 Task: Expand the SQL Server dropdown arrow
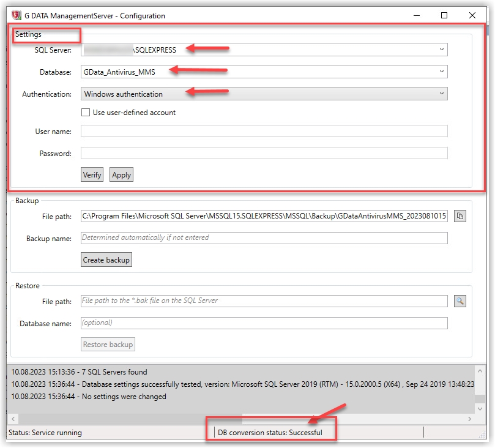coord(441,50)
